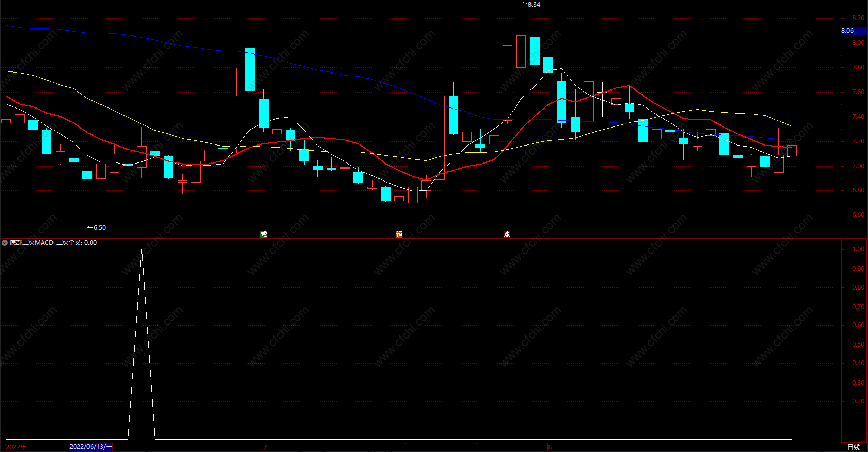Click the 8.20 price axis label
868x452 pixels.
tap(858, 18)
